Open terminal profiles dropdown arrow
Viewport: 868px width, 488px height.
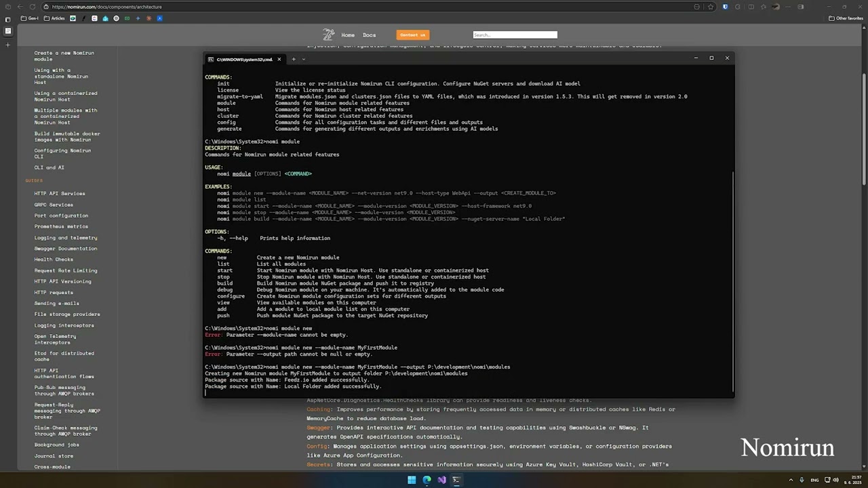coord(303,59)
